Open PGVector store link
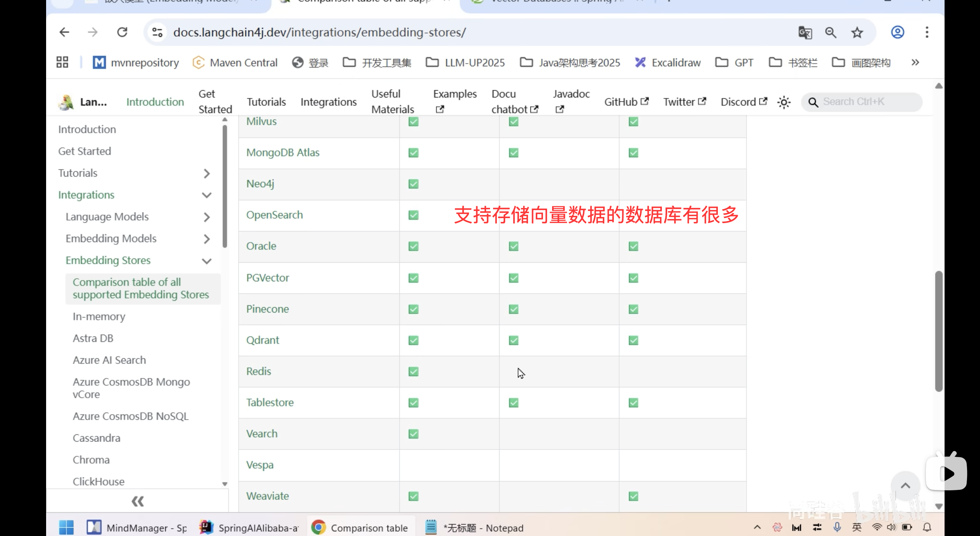The width and height of the screenshot is (980, 536). (x=267, y=278)
